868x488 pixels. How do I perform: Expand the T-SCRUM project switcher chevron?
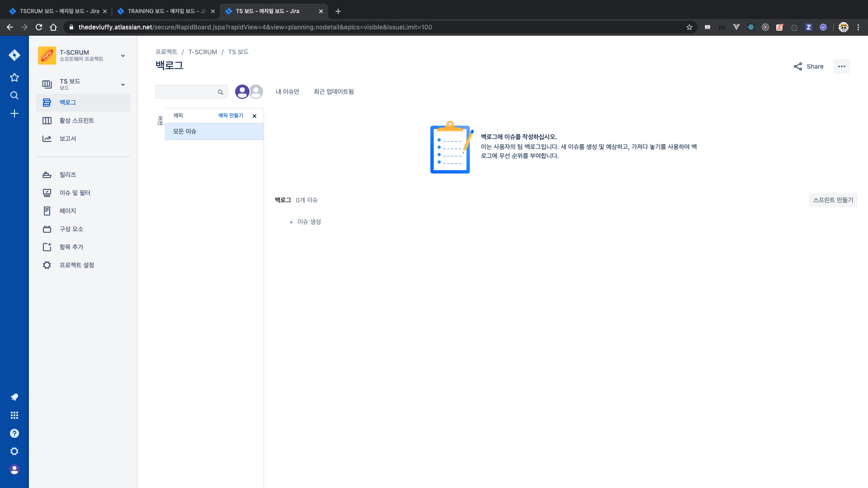(x=123, y=56)
